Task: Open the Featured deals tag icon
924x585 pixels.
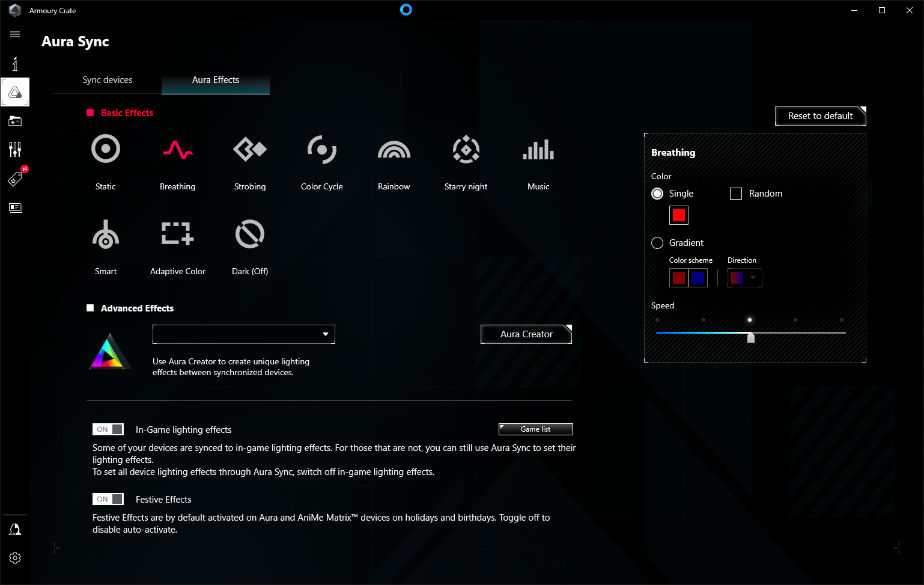Action: (15, 179)
